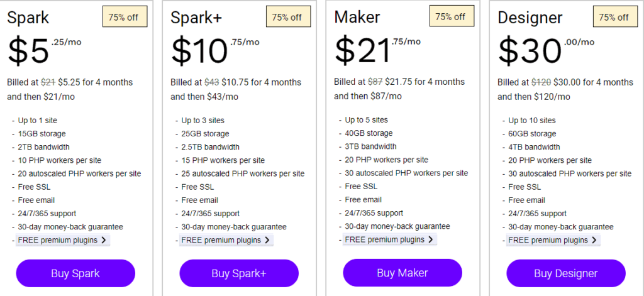Click the Buy Spark button
Screen dimensions: 644x296
[x=75, y=273]
